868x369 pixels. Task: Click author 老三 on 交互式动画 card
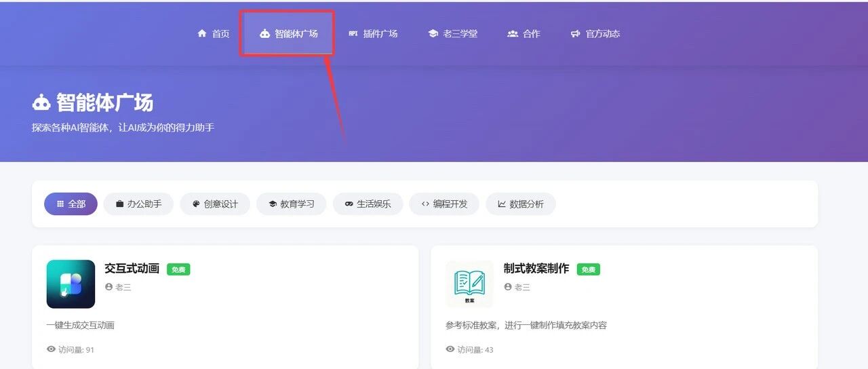coord(123,287)
